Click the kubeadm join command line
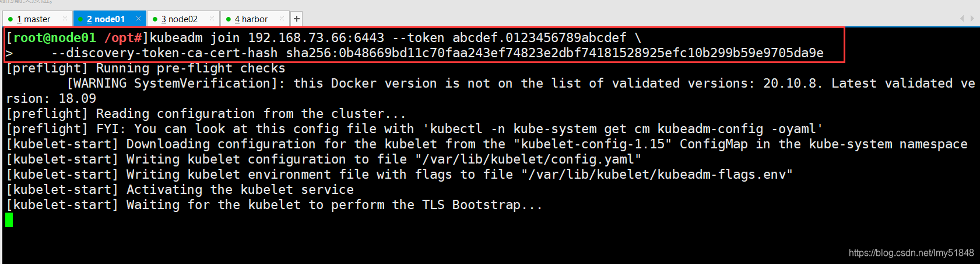 [324, 38]
